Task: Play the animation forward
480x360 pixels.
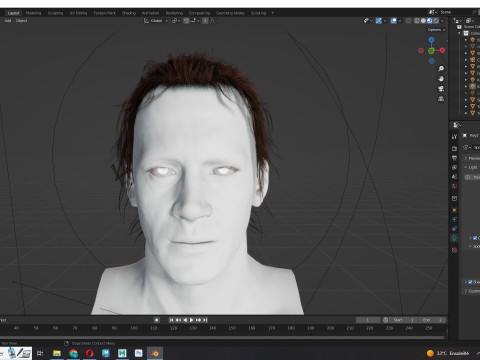Action: point(192,320)
